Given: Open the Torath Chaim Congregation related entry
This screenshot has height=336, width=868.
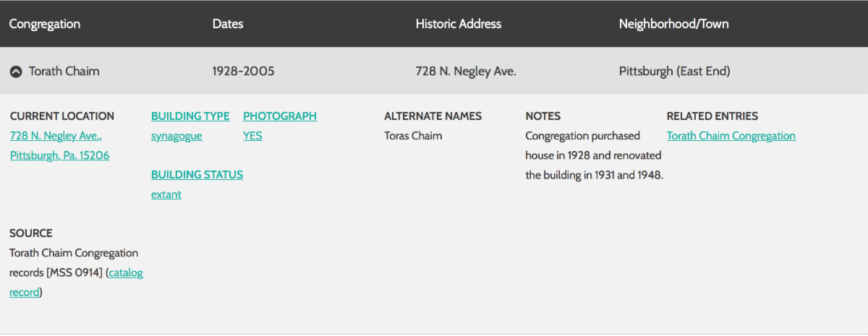Looking at the screenshot, I should pos(731,136).
